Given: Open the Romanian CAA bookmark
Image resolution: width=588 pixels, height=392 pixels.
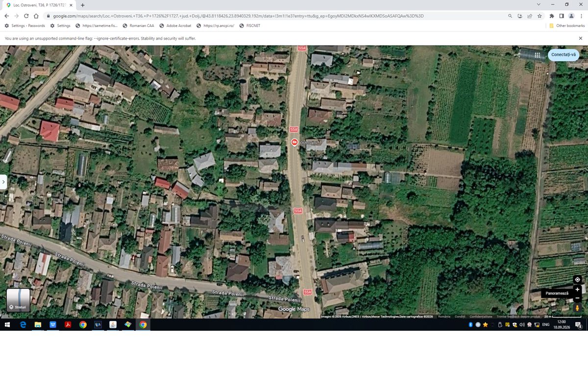Looking at the screenshot, I should [x=138, y=25].
